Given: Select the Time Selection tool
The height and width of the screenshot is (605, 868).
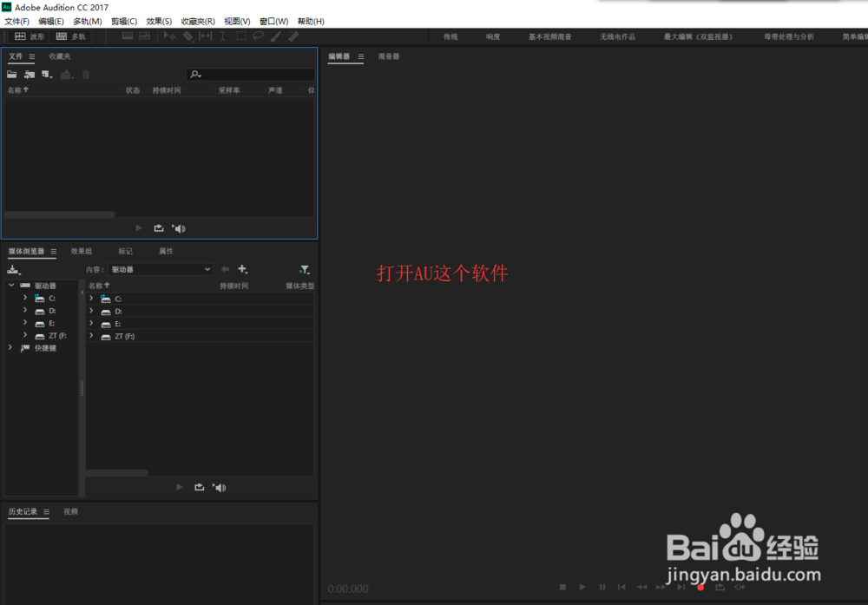Looking at the screenshot, I should [x=222, y=36].
